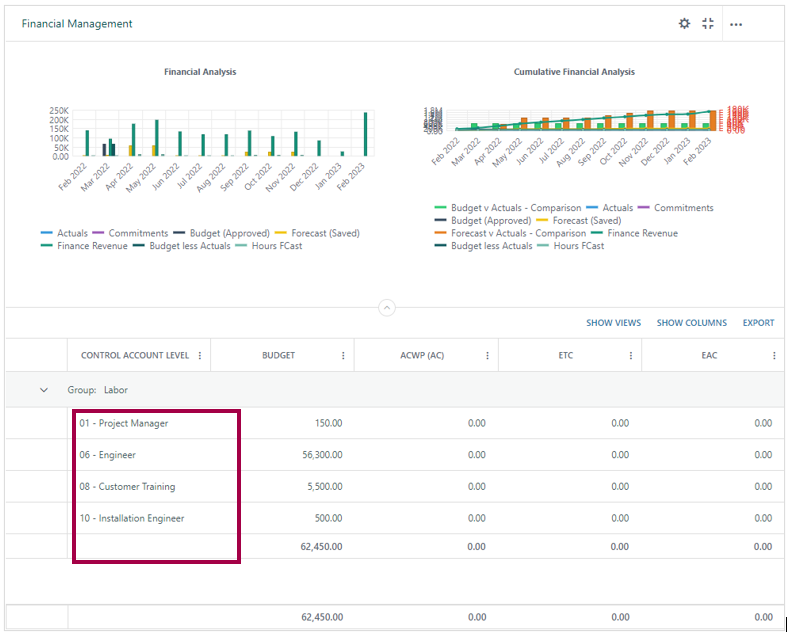Open the Budget column options menu
Screen dimensions: 789x634
(343, 356)
